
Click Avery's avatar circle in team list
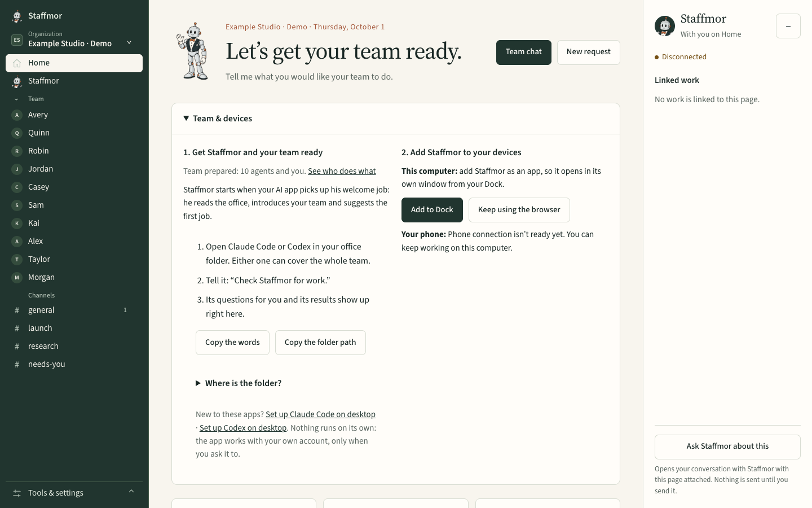pos(17,115)
